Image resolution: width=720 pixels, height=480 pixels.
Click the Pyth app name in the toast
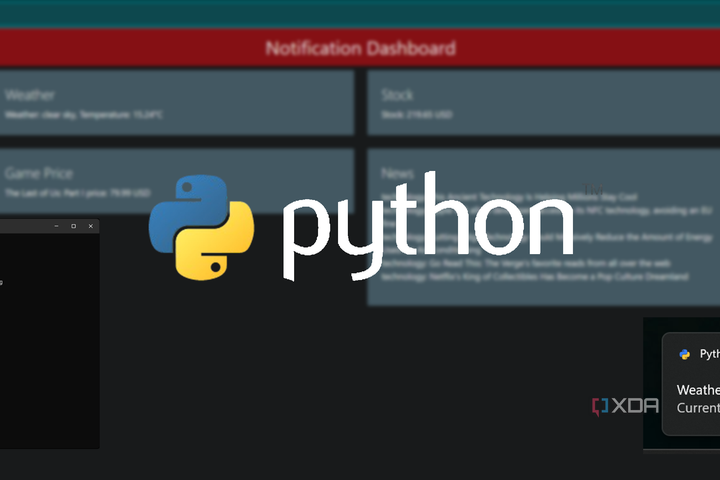pos(709,354)
